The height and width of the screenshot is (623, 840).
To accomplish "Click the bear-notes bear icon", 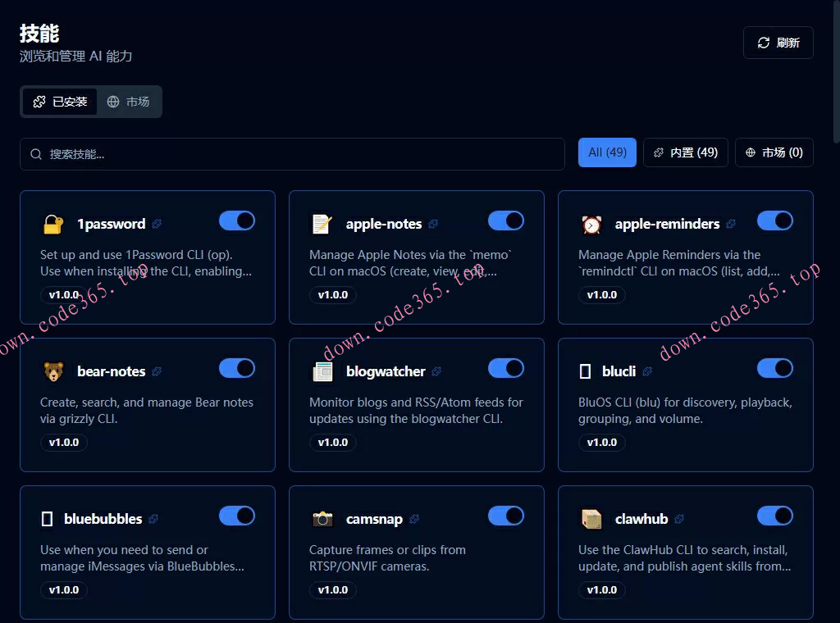I will [x=52, y=371].
